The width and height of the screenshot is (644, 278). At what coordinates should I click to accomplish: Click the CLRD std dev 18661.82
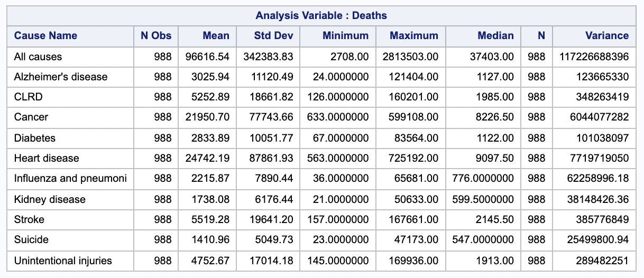(x=271, y=97)
